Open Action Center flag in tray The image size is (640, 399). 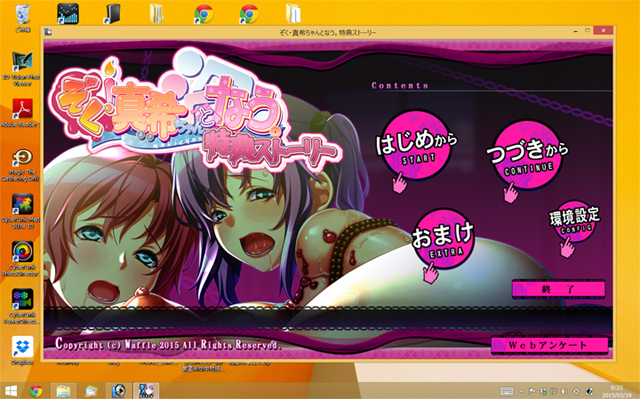(x=532, y=391)
